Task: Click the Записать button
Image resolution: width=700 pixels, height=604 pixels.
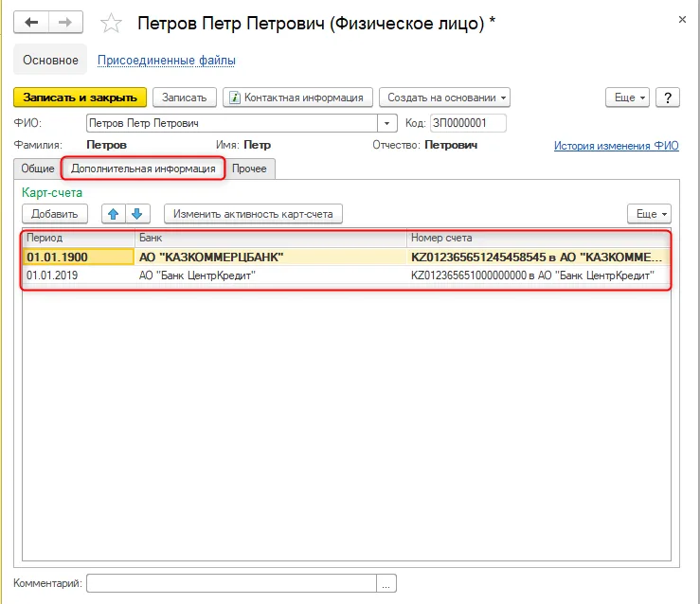Action: (185, 98)
